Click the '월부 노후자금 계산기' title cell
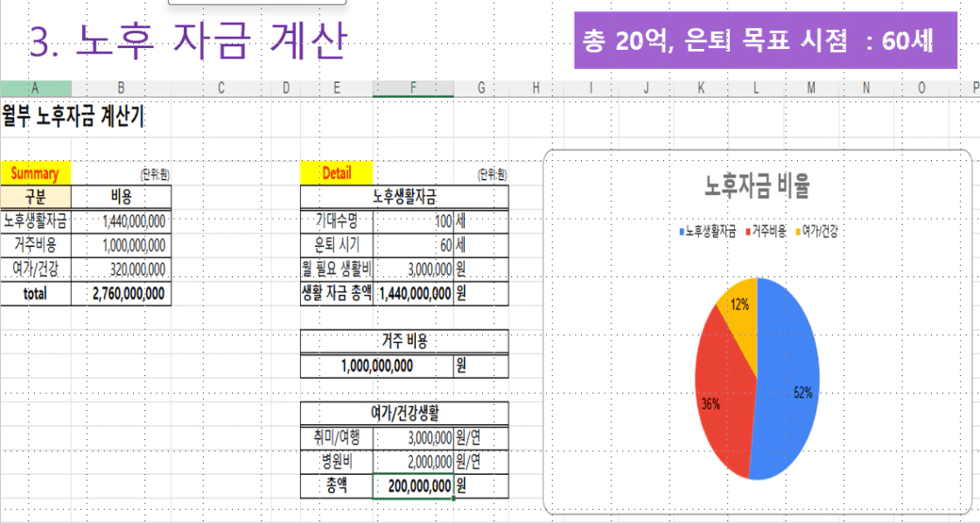Image resolution: width=980 pixels, height=523 pixels. click(x=73, y=116)
